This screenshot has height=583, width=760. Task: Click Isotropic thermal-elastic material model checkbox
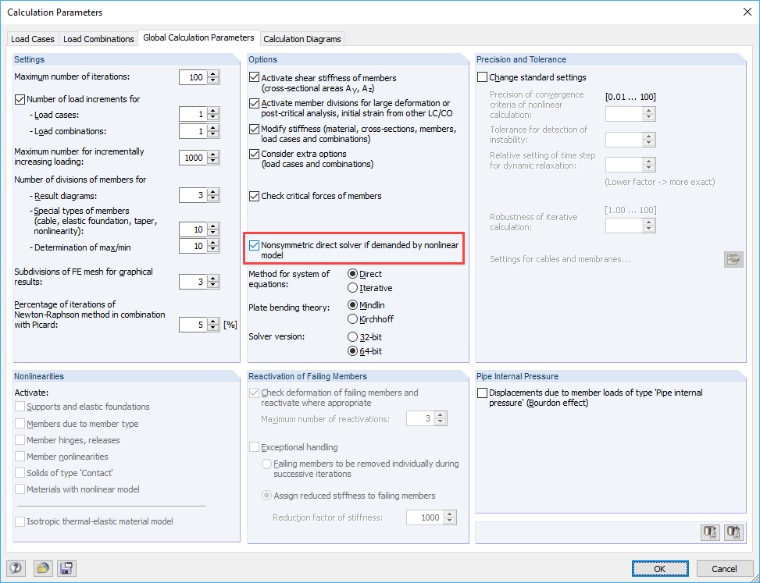pyautogui.click(x=20, y=521)
